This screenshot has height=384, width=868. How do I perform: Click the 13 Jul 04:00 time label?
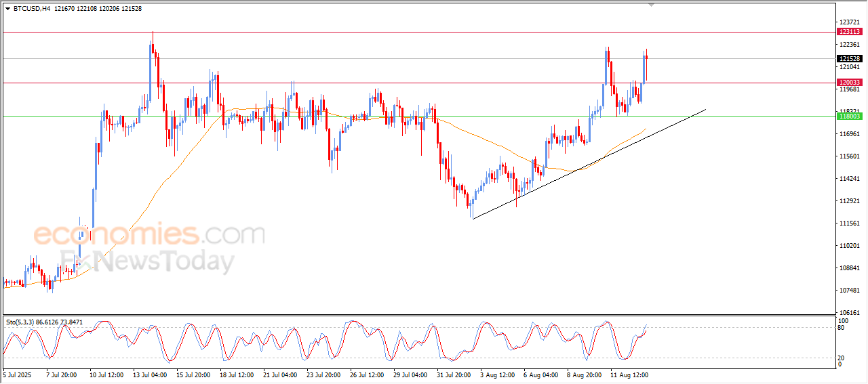click(150, 375)
